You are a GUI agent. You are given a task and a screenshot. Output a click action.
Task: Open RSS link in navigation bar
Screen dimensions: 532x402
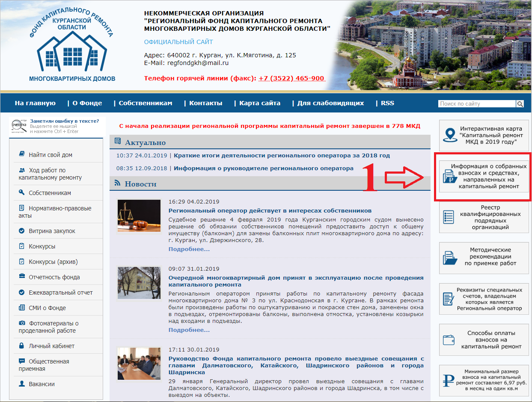(387, 103)
